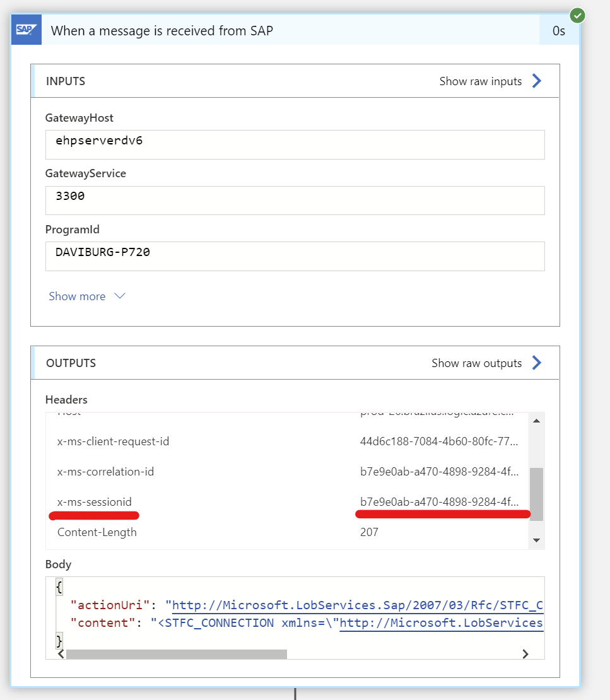Viewport: 610px width, 700px height.
Task: Click headers list scroll down arrow
Action: click(536, 540)
